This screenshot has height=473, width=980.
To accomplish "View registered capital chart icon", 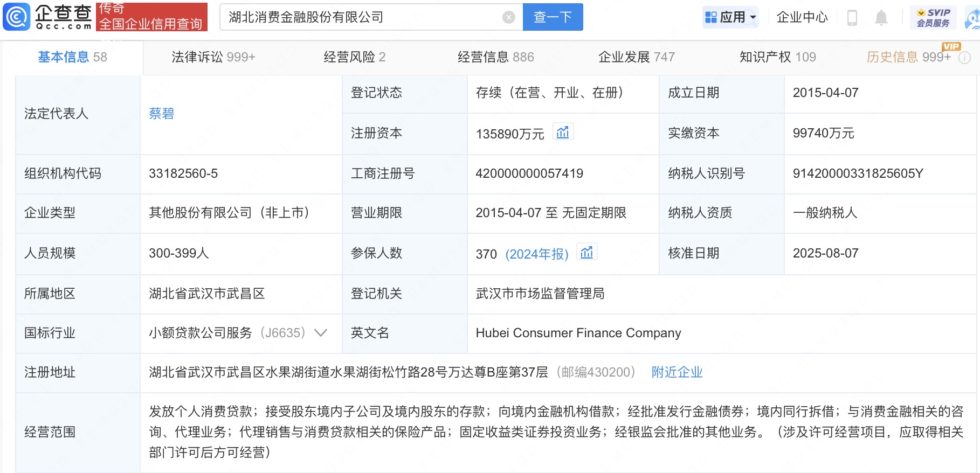I will (x=563, y=133).
